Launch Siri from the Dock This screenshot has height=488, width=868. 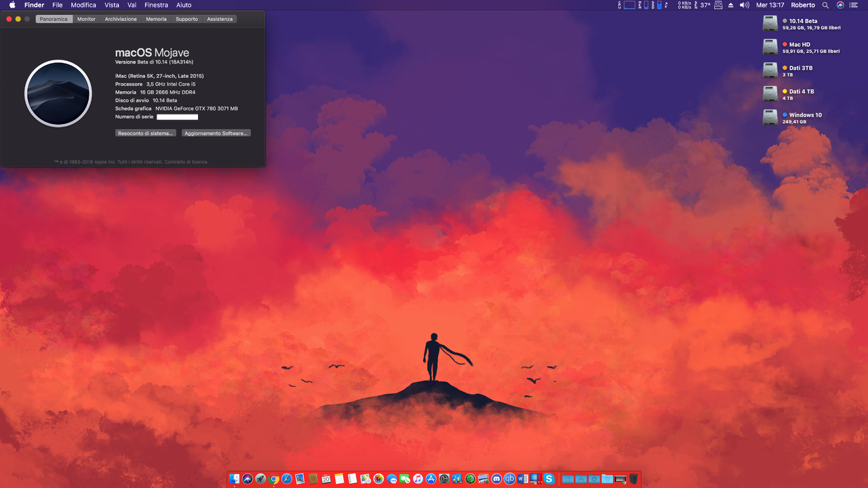[x=248, y=479]
